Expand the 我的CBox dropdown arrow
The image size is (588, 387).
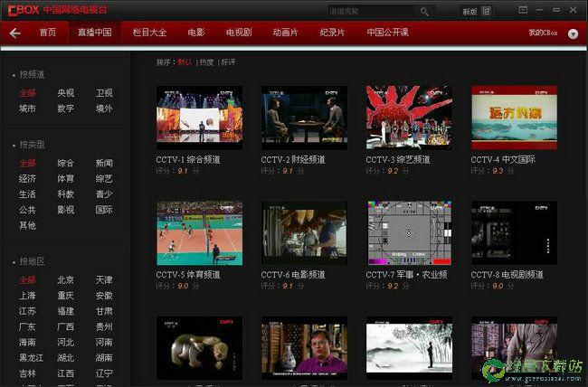click(x=573, y=33)
